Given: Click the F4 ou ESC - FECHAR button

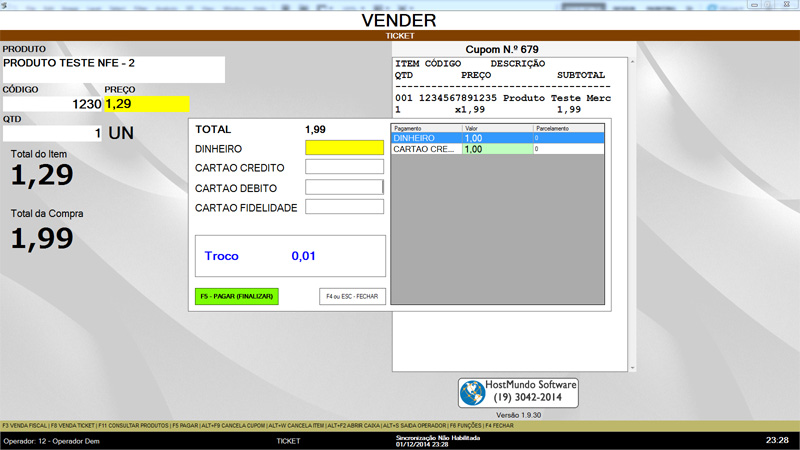Looking at the screenshot, I should (352, 296).
